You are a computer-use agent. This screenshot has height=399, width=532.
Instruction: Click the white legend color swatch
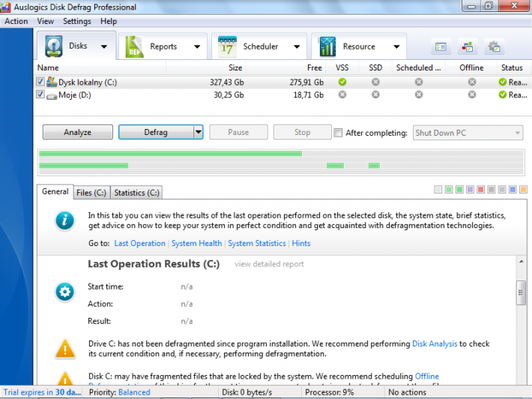(438, 189)
